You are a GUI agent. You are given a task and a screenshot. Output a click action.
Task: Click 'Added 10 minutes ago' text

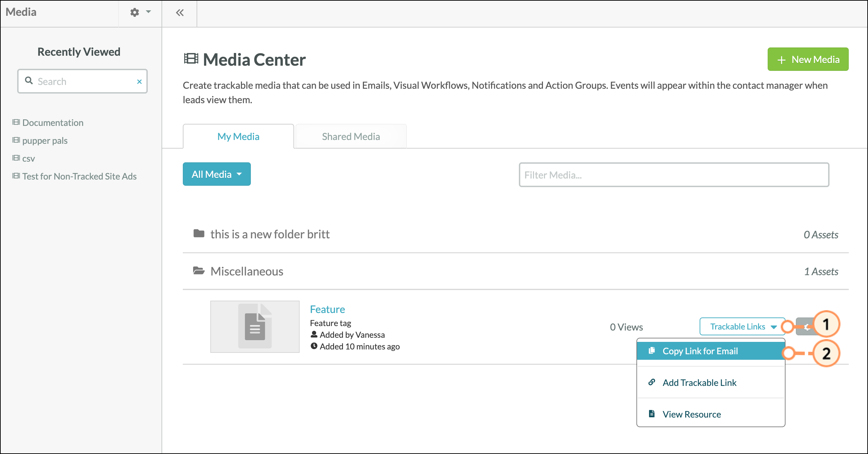point(359,346)
